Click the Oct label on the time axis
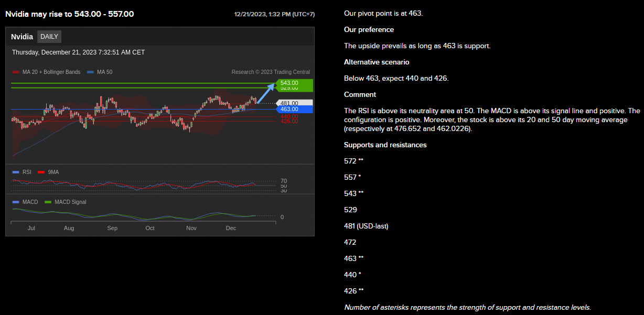Screen dimensions: 644x315 tap(150, 229)
